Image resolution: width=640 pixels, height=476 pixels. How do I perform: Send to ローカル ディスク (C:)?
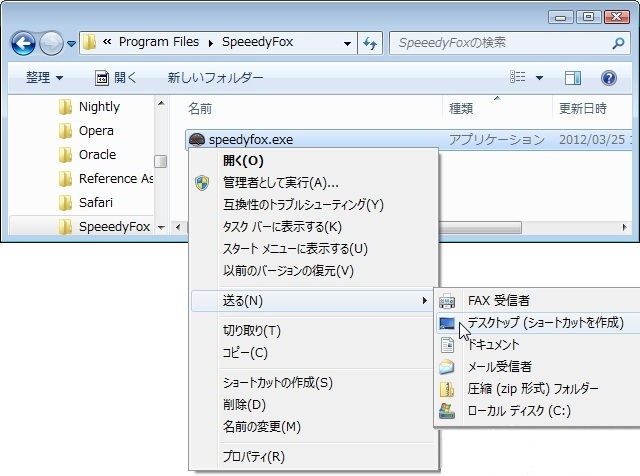(x=537, y=411)
